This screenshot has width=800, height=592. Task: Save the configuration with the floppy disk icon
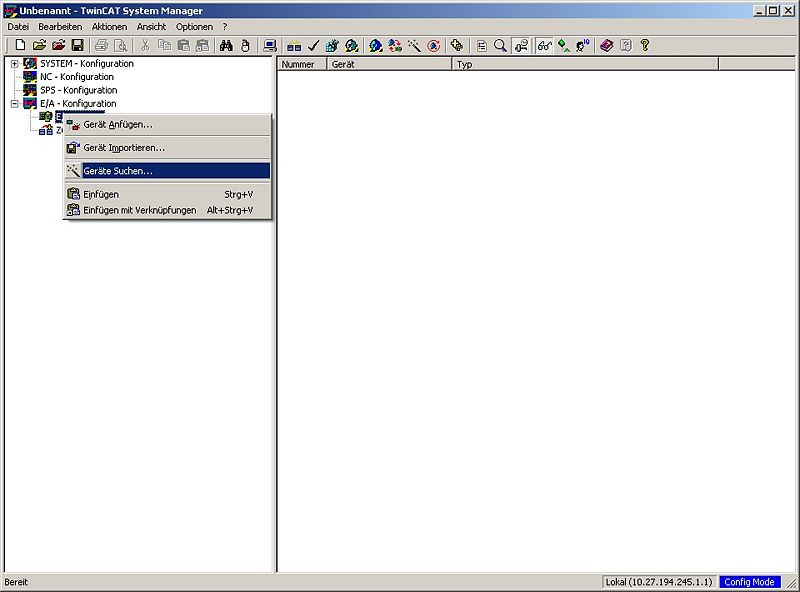pos(78,45)
